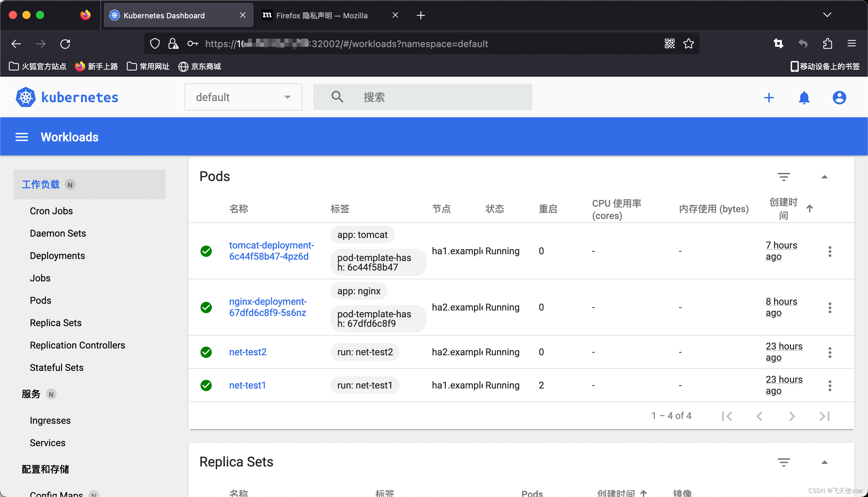Sort Pods by creation time arrow

(810, 208)
